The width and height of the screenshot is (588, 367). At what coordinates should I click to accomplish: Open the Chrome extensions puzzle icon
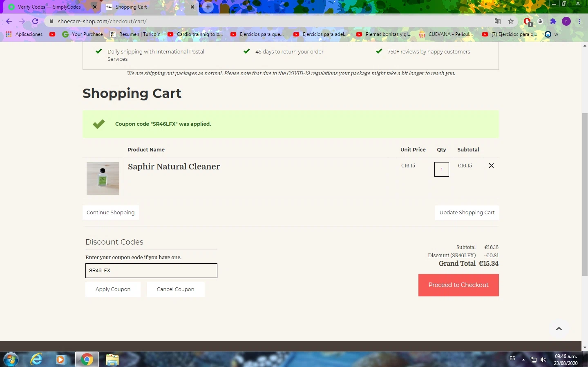tap(553, 21)
